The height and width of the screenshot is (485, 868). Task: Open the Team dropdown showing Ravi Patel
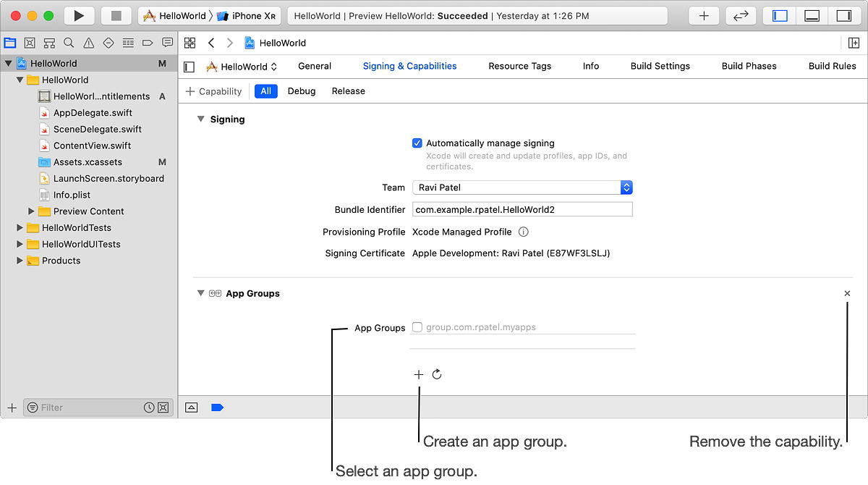point(522,187)
